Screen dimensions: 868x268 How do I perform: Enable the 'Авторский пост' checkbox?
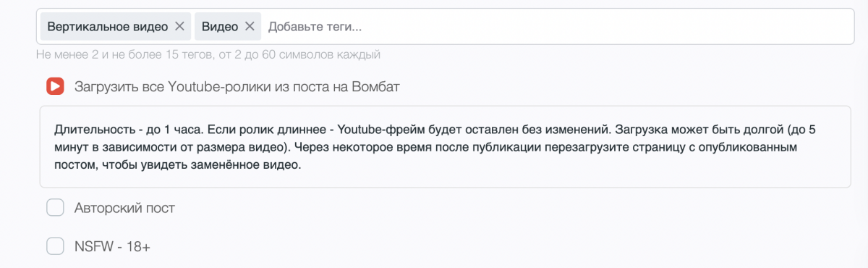[x=55, y=208]
